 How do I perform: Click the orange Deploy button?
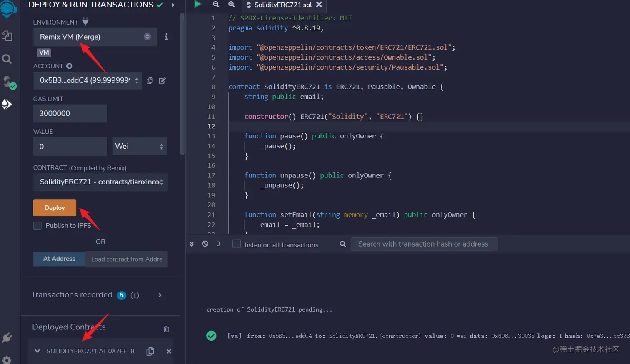[55, 208]
